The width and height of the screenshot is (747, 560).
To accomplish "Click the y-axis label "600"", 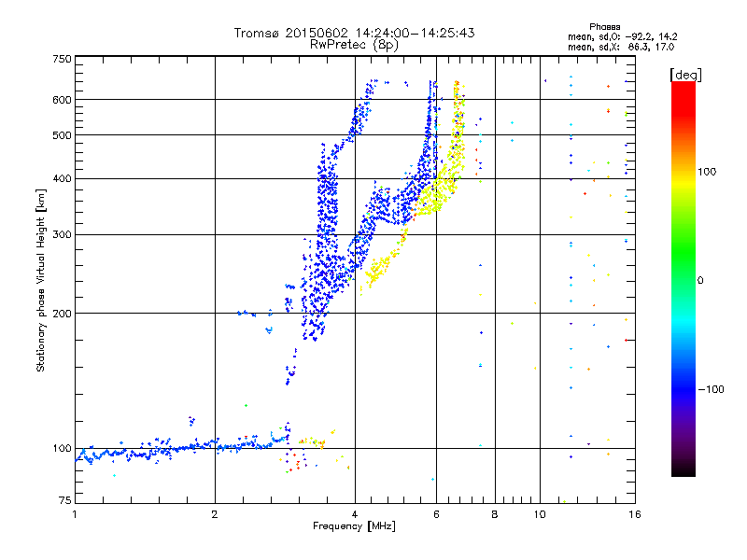I will (x=62, y=100).
